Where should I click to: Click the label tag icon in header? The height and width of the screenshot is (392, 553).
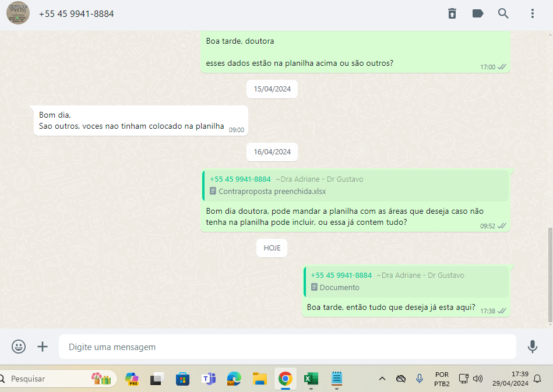click(477, 13)
